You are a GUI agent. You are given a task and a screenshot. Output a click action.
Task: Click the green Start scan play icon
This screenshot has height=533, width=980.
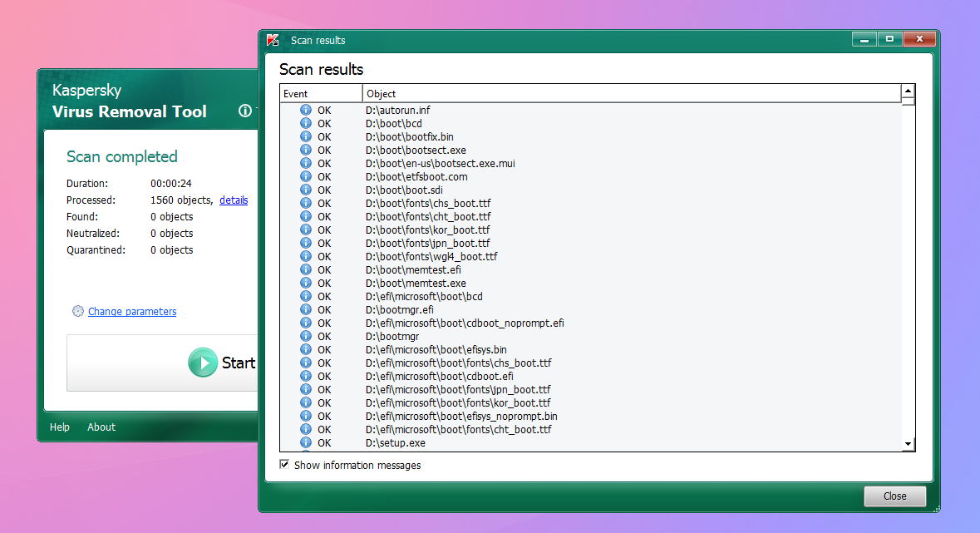pos(203,363)
